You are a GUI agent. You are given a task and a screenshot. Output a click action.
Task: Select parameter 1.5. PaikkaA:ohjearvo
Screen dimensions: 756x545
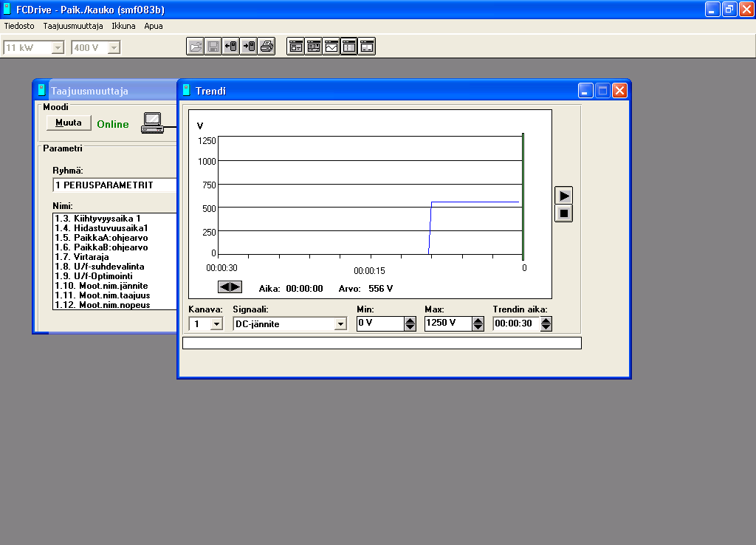point(114,238)
